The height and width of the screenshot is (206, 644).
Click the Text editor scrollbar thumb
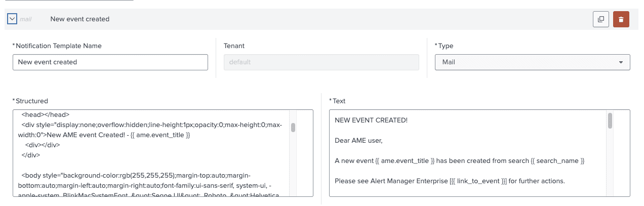(x=610, y=121)
